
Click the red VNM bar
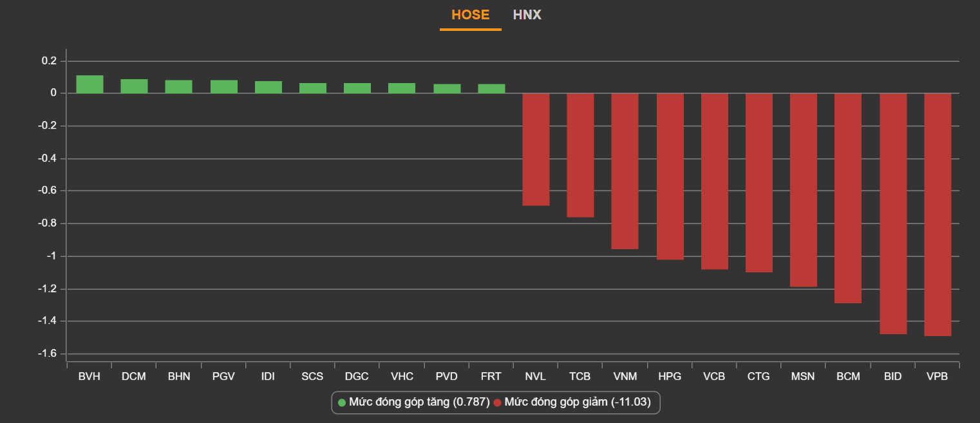point(625,171)
